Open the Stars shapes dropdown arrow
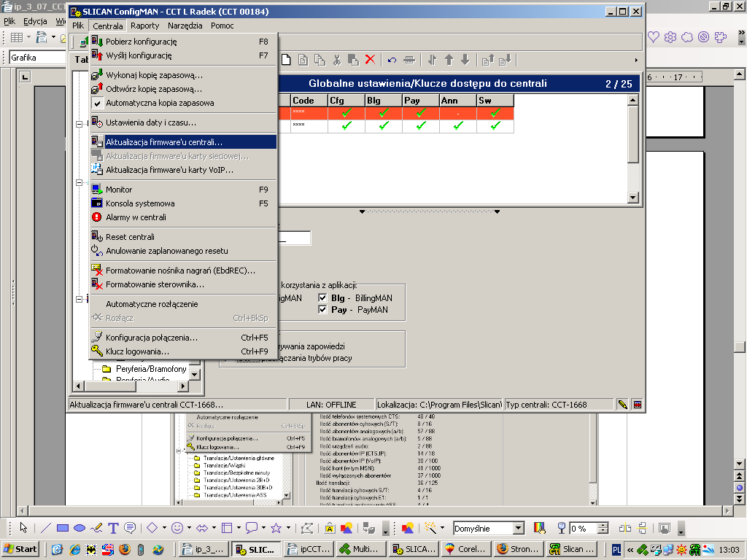 tap(287, 528)
